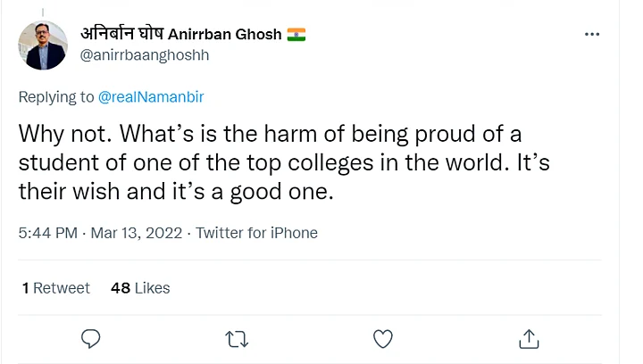View the 1 Retweet list
This screenshot has width=643, height=364.
point(55,288)
